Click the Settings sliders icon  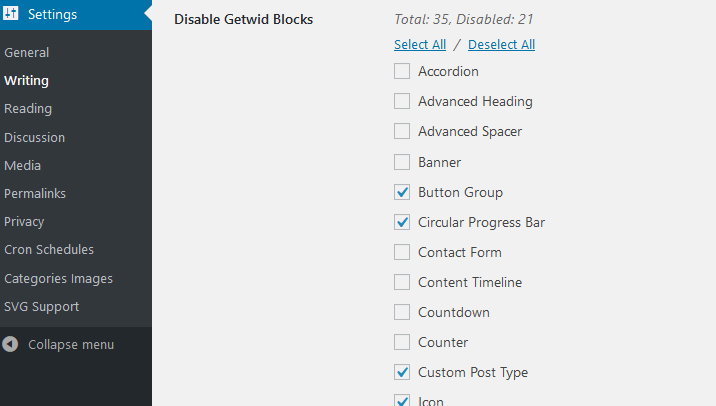10,13
